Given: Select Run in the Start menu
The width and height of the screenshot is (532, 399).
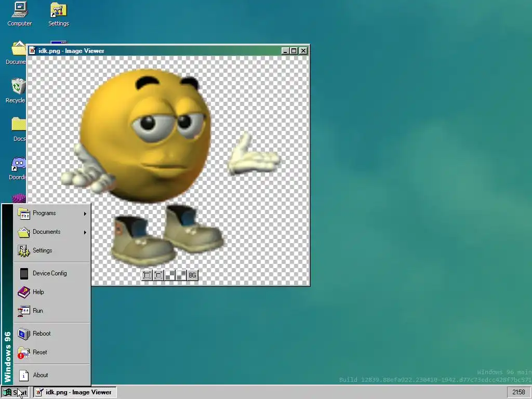Looking at the screenshot, I should click(52, 311).
